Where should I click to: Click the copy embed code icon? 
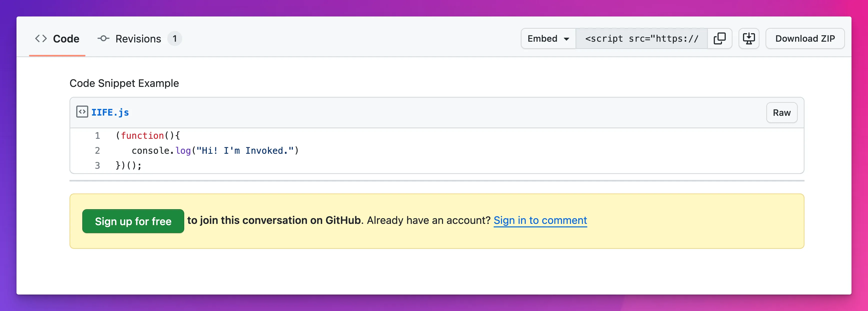point(720,39)
